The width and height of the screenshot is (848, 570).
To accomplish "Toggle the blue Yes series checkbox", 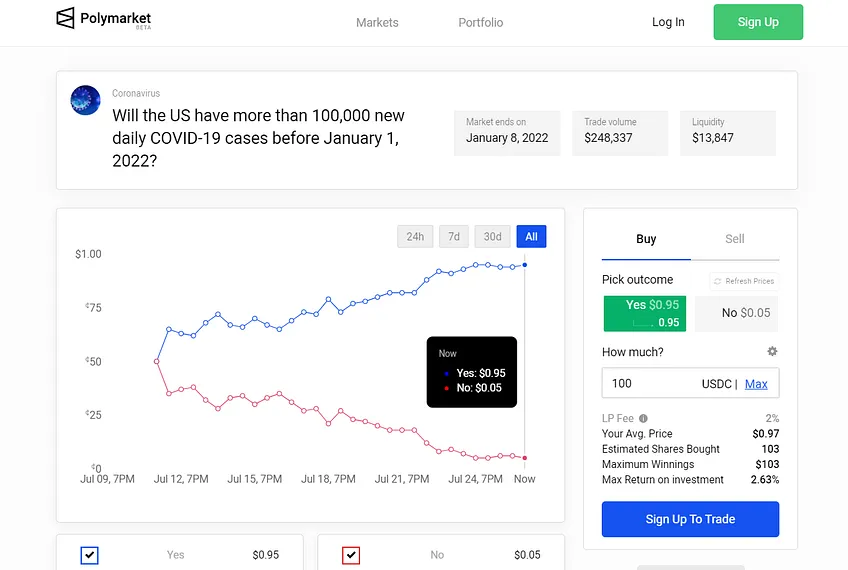I will 89,555.
